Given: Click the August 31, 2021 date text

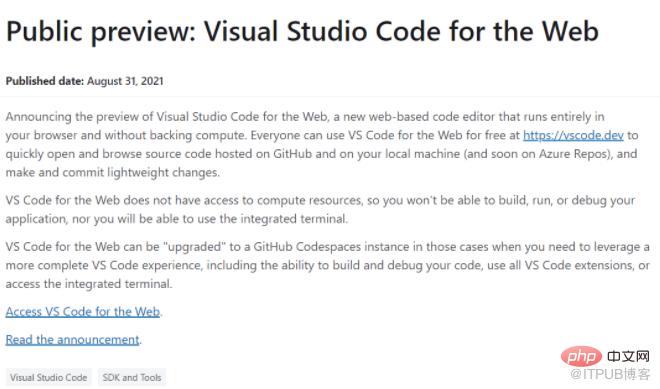Looking at the screenshot, I should pyautogui.click(x=125, y=81).
